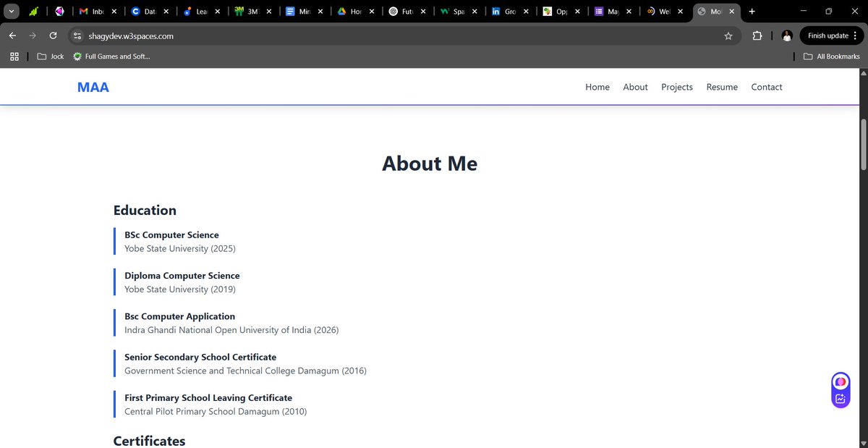Click the vertical scrollbar thumb
868x448 pixels.
862,145
